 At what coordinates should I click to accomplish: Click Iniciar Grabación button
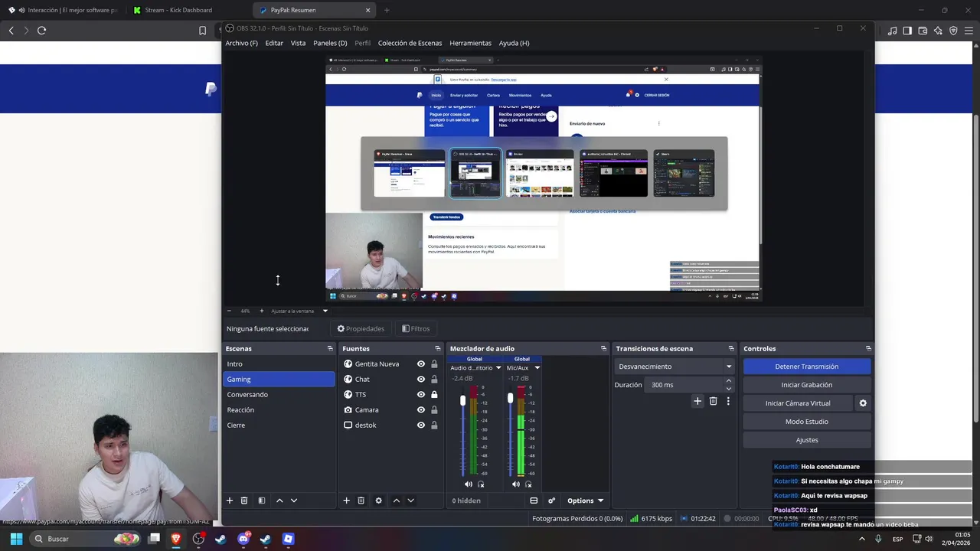click(x=806, y=385)
